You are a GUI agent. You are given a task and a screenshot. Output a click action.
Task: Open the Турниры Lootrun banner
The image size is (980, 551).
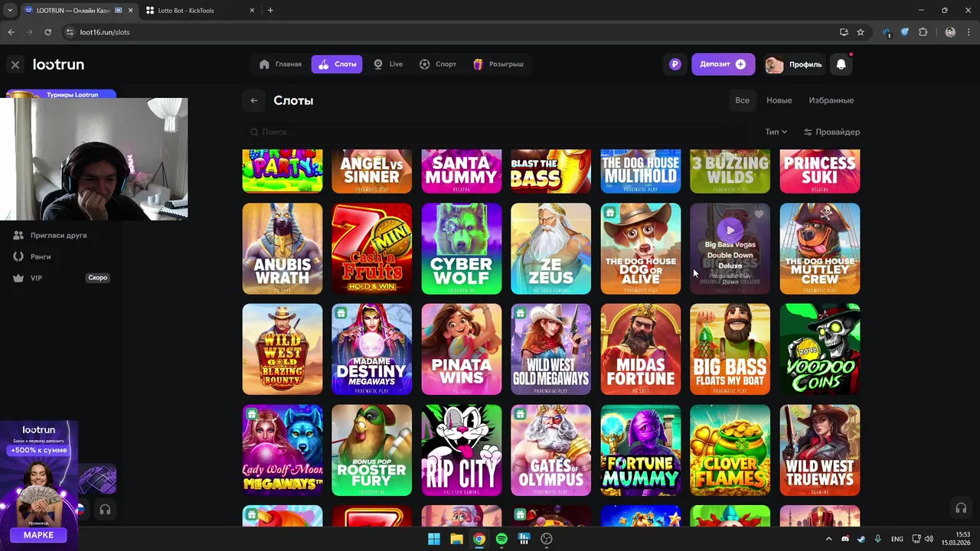click(x=61, y=95)
